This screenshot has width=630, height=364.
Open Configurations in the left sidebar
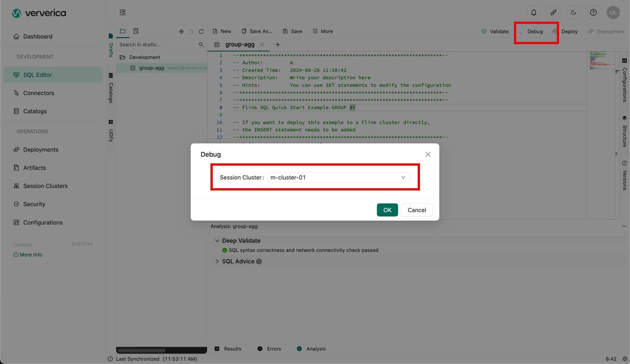click(x=53, y=222)
